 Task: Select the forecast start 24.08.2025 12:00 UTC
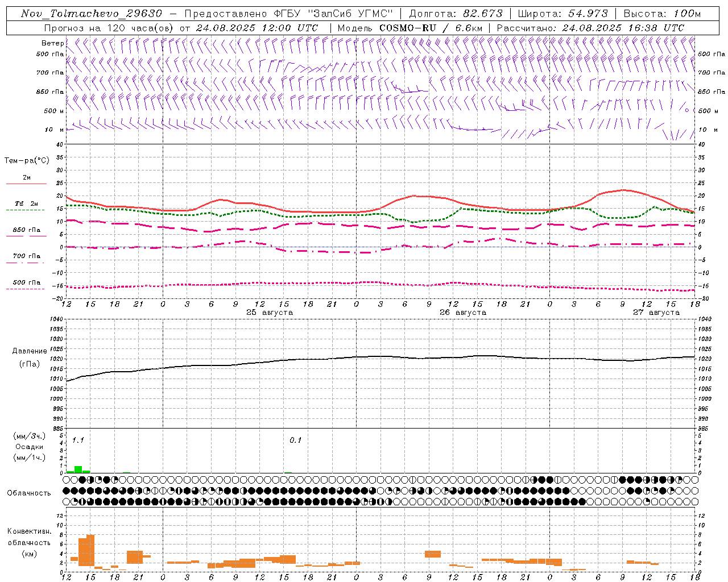[257, 28]
